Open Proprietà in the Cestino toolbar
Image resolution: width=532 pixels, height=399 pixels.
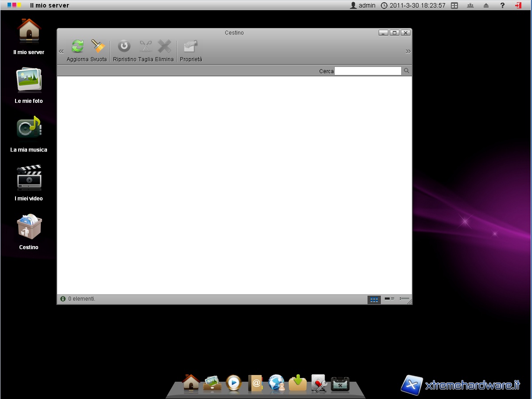[x=191, y=47]
